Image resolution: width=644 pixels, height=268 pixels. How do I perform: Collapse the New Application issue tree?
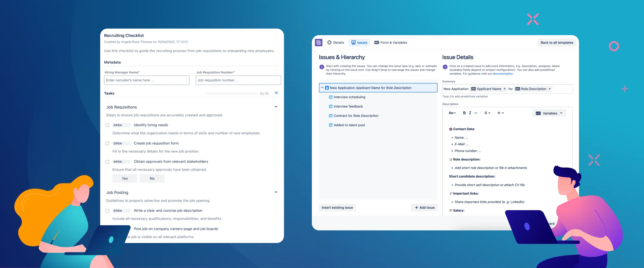pos(322,88)
